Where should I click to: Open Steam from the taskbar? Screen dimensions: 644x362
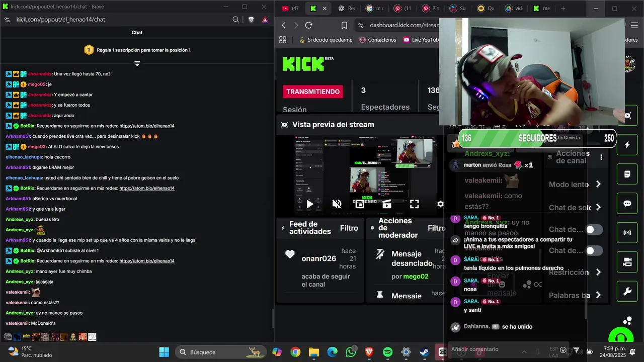tap(424, 352)
